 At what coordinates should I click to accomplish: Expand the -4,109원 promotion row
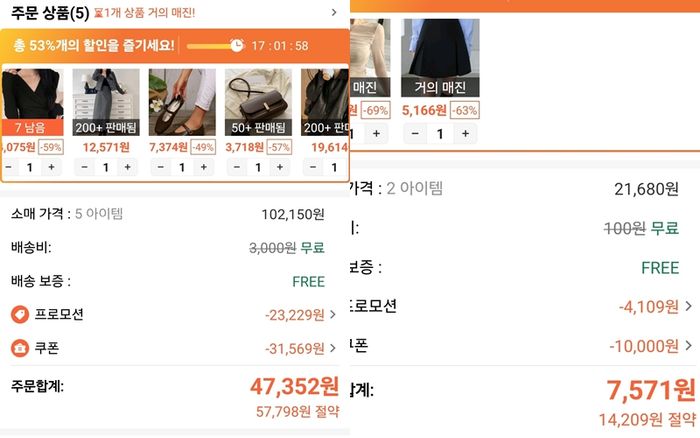point(655,307)
